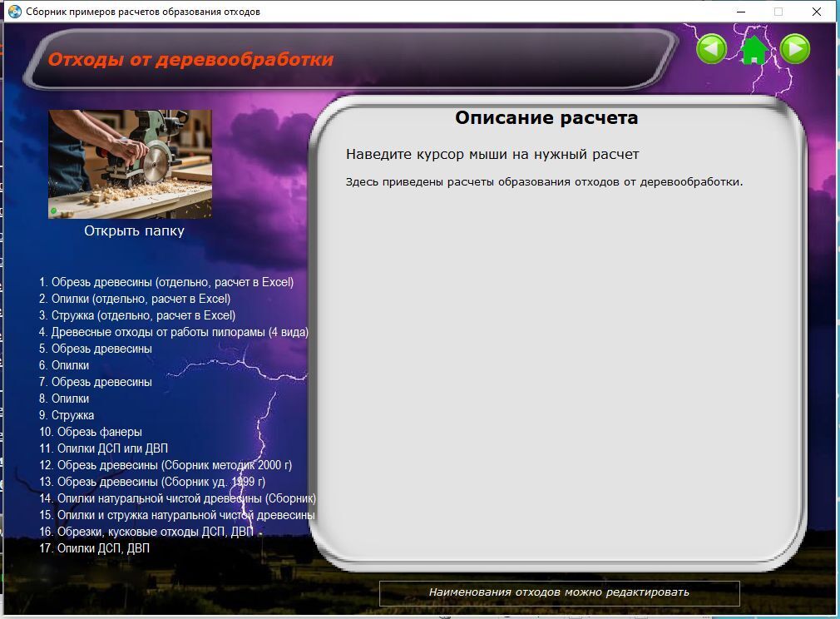Select item '9. Стружка'
840x619 pixels.
coord(67,415)
